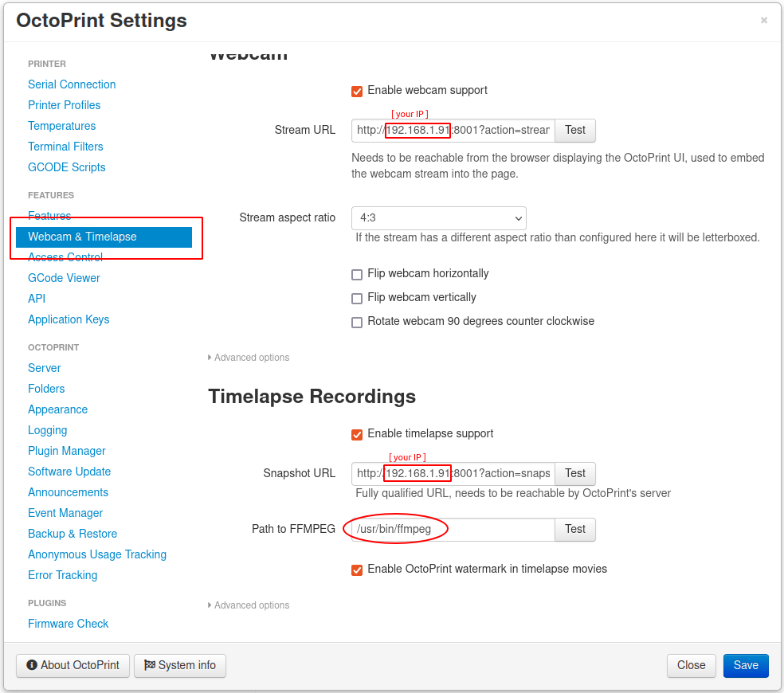Go to Software Update settings
The width and height of the screenshot is (784, 693).
(x=69, y=472)
